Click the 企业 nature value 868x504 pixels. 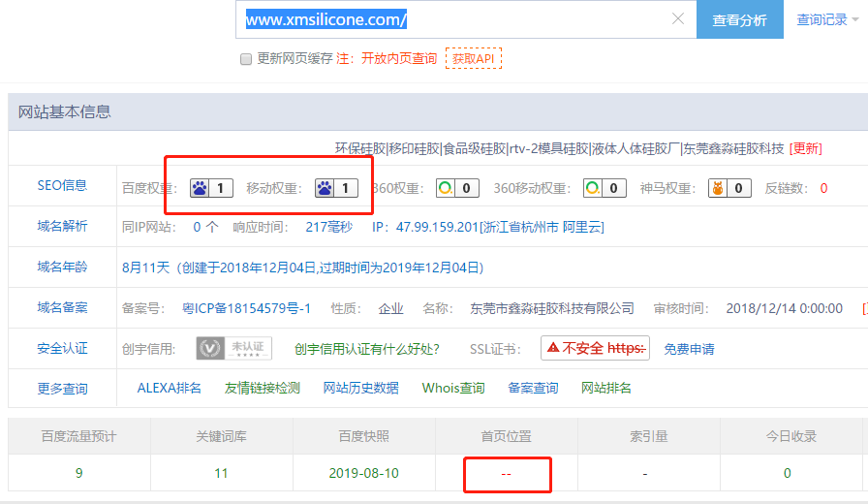pyautogui.click(x=390, y=308)
